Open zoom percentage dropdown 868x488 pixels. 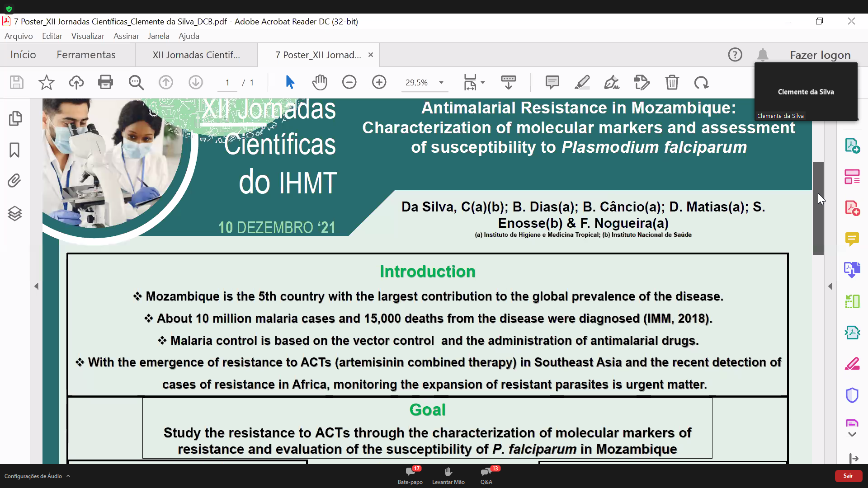pyautogui.click(x=441, y=83)
